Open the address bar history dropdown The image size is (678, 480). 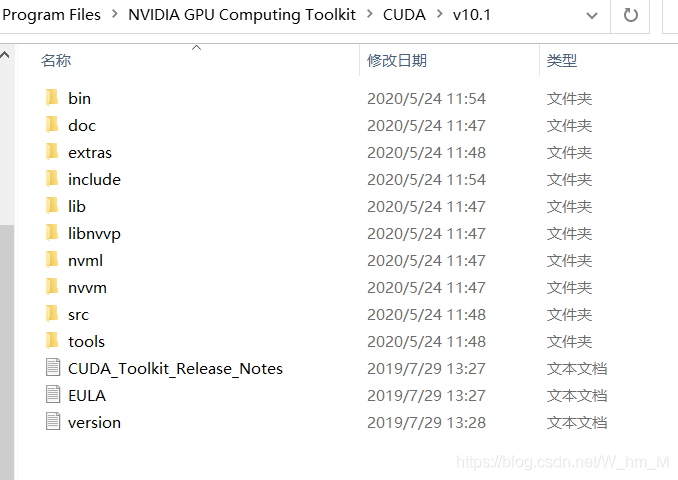(592, 16)
